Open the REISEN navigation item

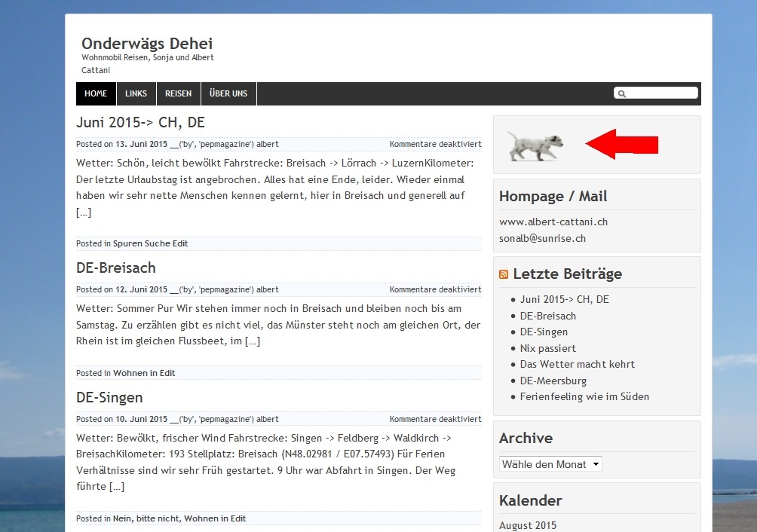179,94
